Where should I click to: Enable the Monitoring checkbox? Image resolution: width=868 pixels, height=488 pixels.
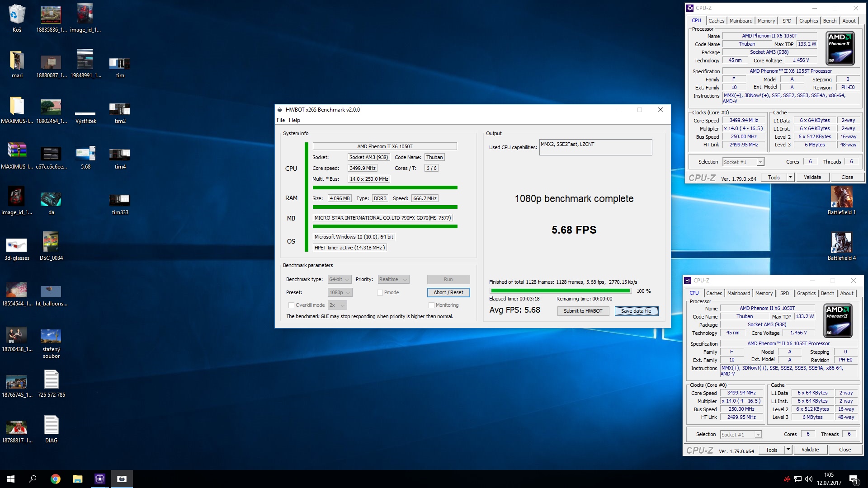(x=431, y=305)
